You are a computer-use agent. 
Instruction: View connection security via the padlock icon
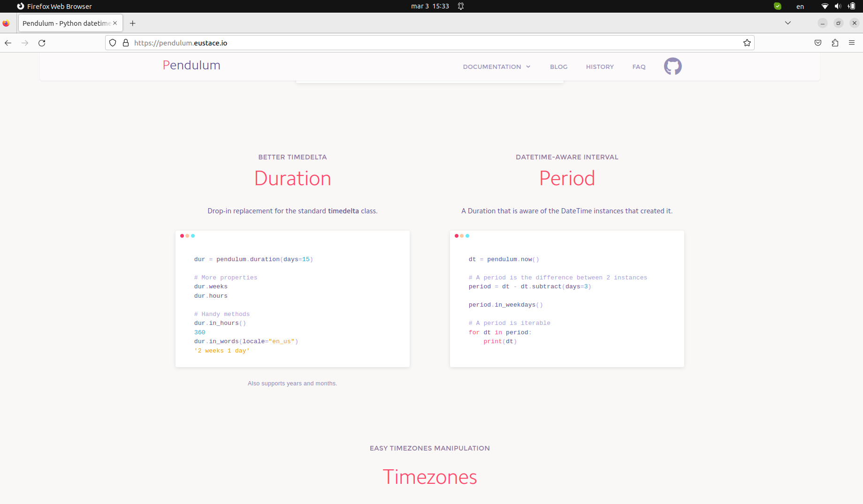pos(125,42)
